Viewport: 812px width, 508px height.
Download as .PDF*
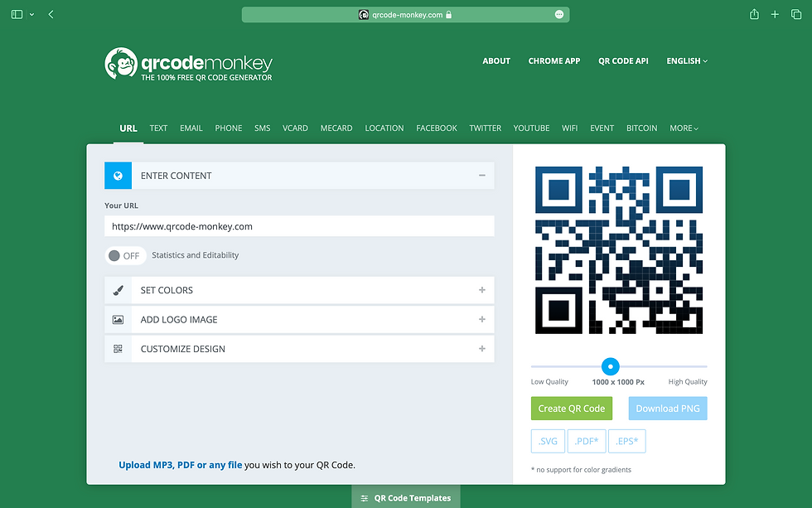(587, 441)
